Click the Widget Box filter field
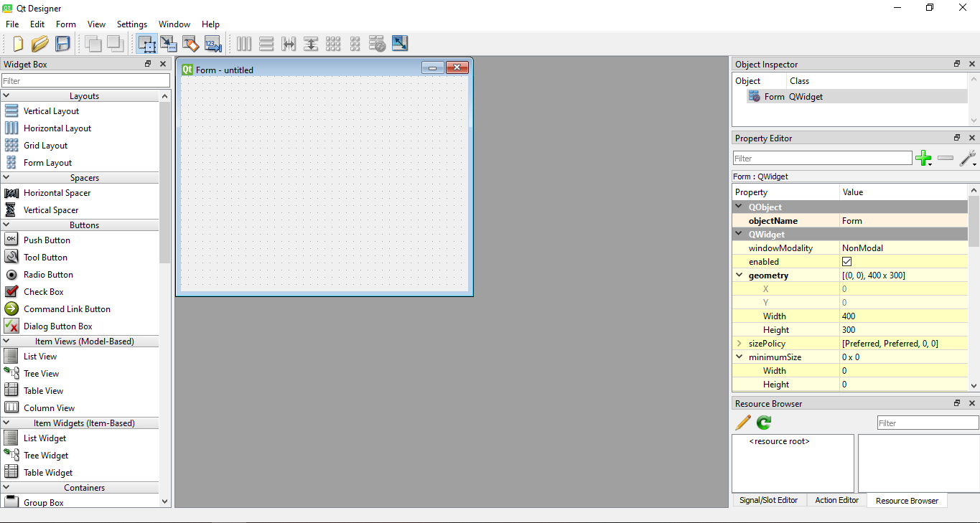The height and width of the screenshot is (523, 980). tap(86, 81)
